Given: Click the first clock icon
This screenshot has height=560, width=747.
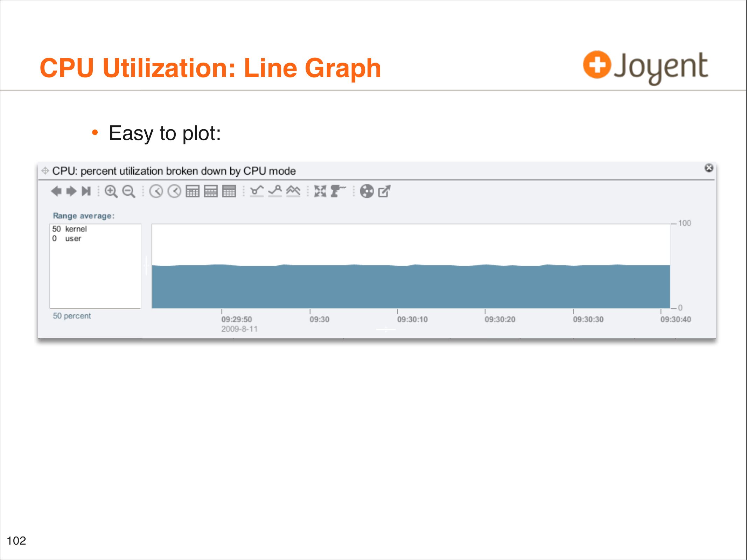Looking at the screenshot, I should [156, 191].
